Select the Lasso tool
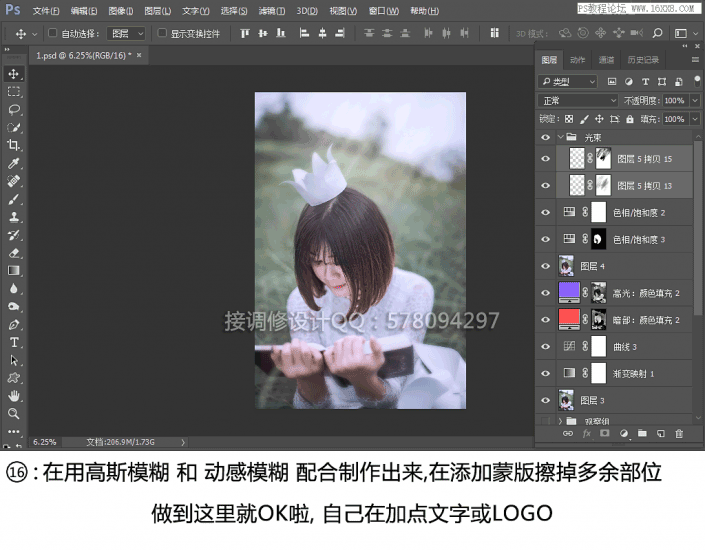 coord(14,109)
